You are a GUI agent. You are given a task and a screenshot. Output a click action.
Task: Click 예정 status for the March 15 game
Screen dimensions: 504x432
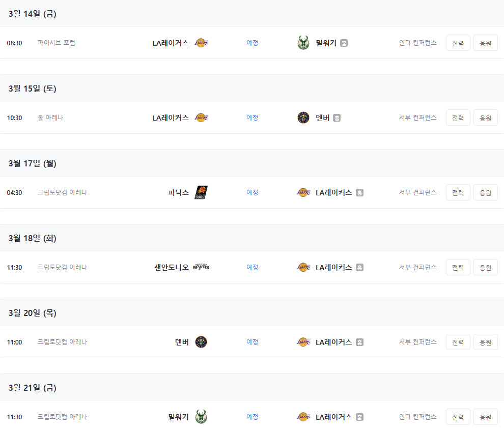coord(253,118)
